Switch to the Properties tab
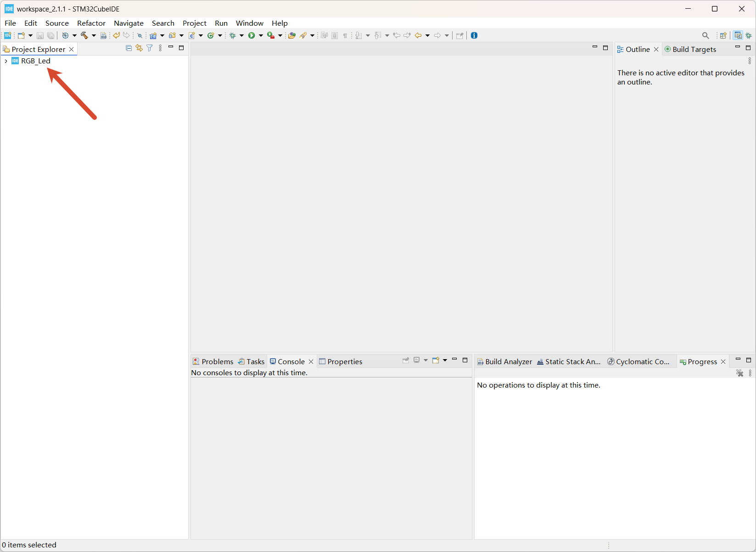756x552 pixels. coord(341,361)
